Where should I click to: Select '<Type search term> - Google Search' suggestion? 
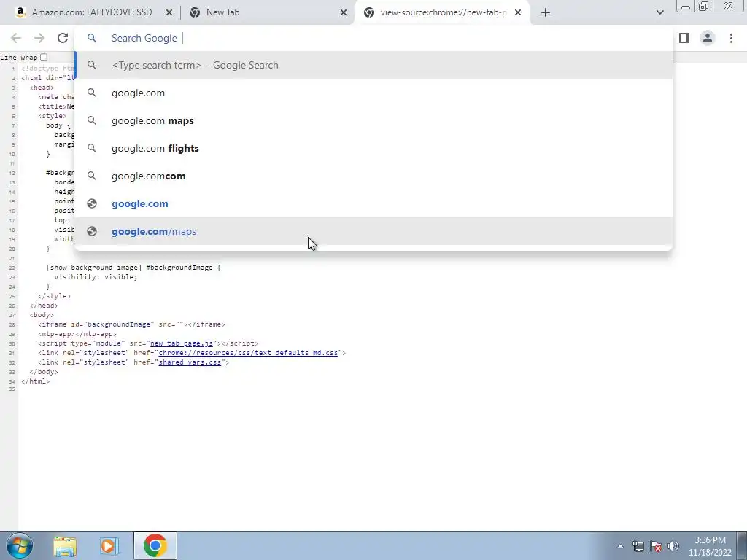click(374, 65)
